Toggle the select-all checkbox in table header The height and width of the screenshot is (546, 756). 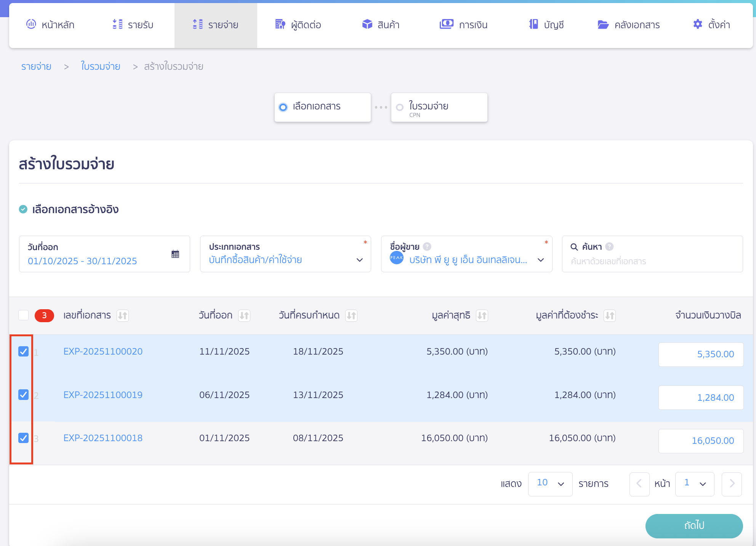(23, 315)
